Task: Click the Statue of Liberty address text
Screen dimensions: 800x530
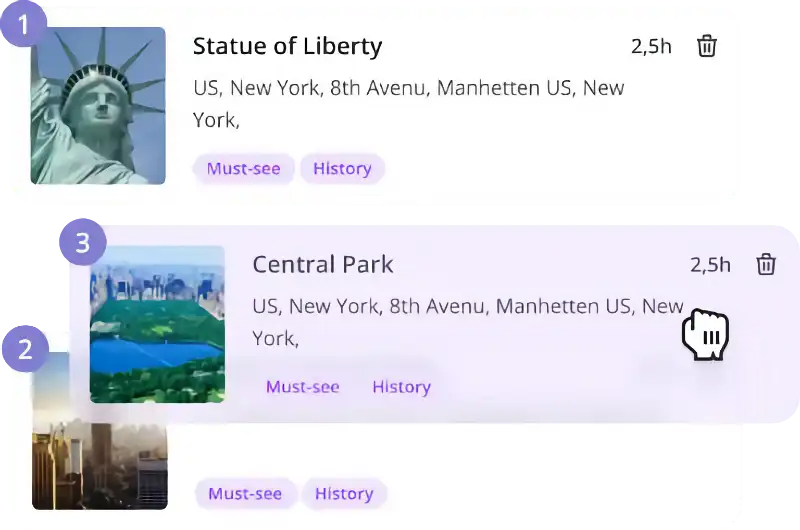Action: click(x=409, y=104)
